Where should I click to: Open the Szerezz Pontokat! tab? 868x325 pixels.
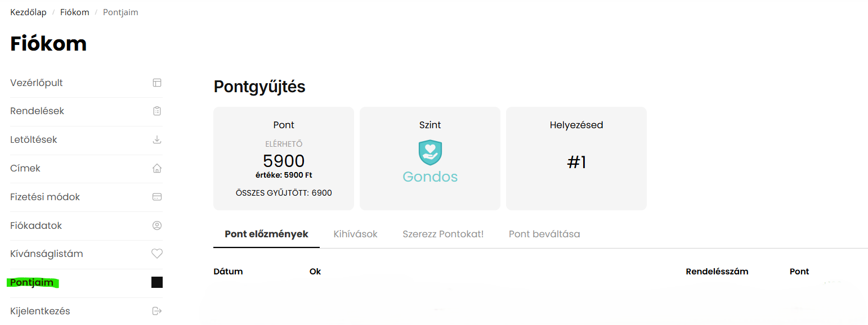443,234
